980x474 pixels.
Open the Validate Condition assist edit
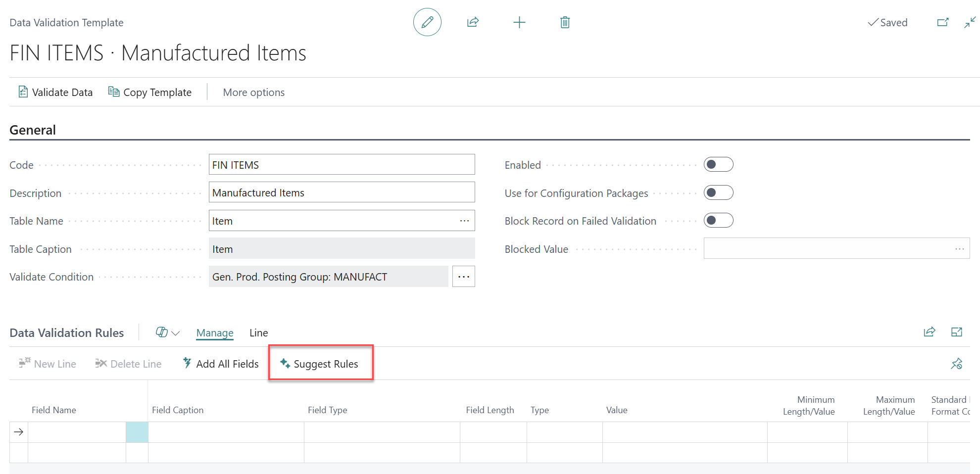pyautogui.click(x=463, y=276)
